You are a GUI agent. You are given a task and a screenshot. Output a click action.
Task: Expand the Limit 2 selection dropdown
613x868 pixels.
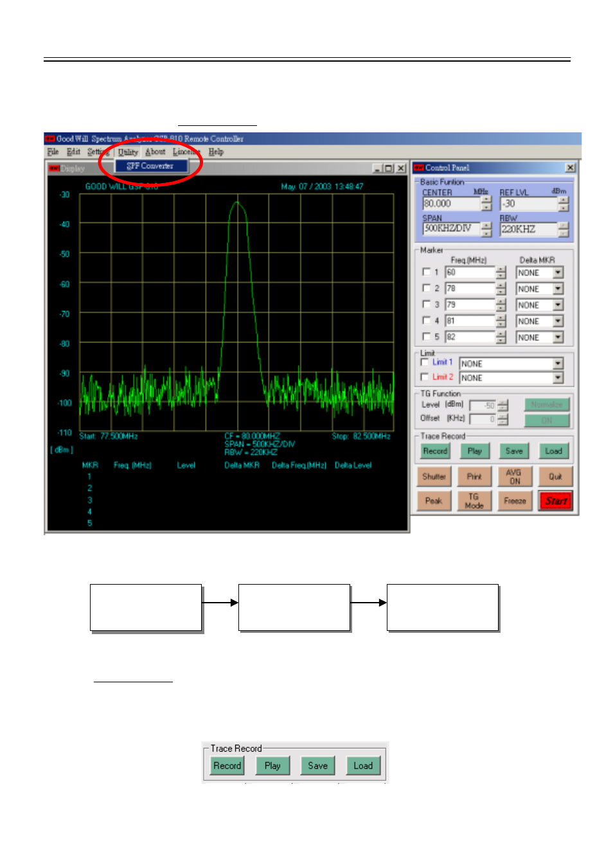point(558,378)
